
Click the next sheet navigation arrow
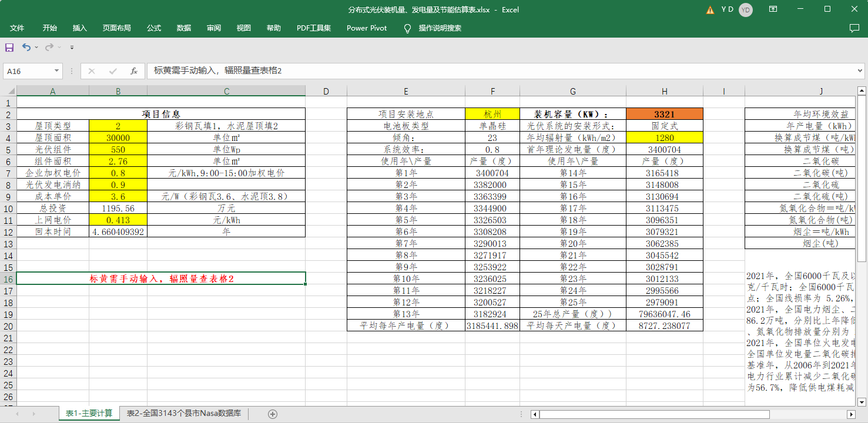click(35, 414)
